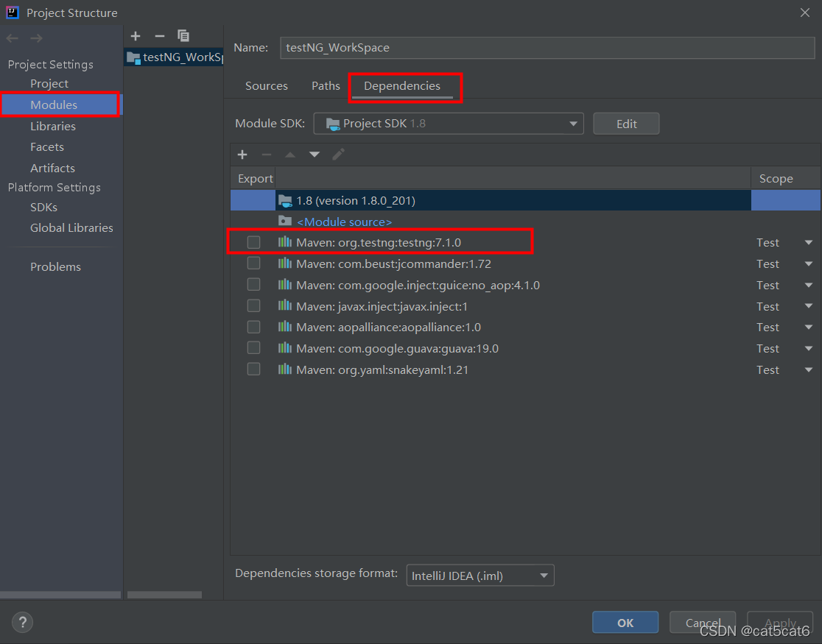Image resolution: width=822 pixels, height=644 pixels.
Task: Toggle export checkbox for javax.inject:javax.inject:1
Action: click(253, 305)
